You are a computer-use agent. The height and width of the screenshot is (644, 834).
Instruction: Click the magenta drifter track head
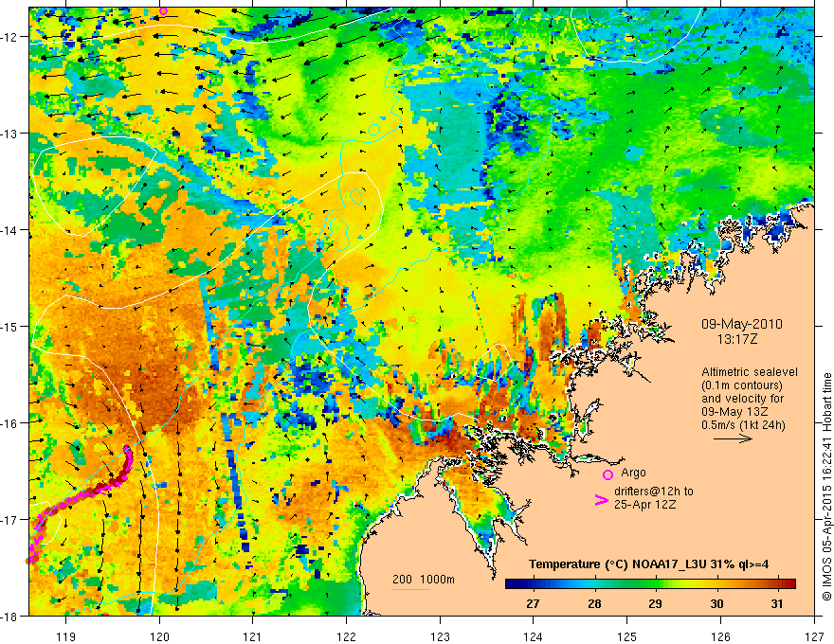point(128,450)
